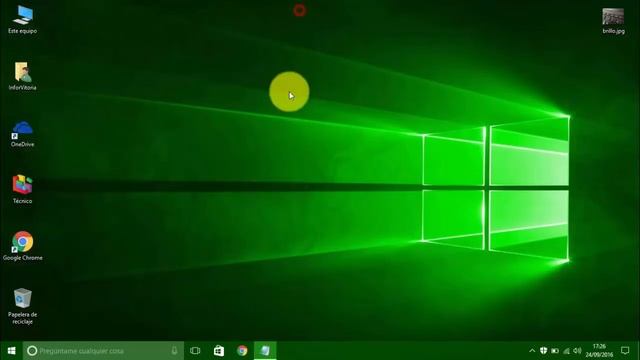The width and height of the screenshot is (640, 360).
Task: Select the InforVitoria user folder icon
Action: [22, 76]
